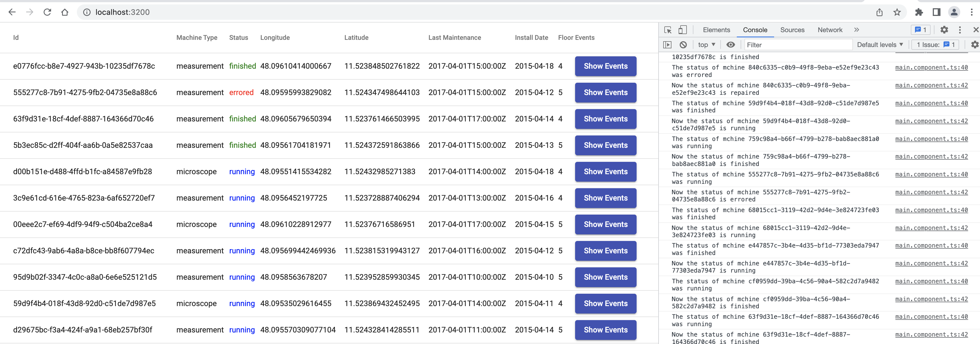Open DevTools customize kebab menu
The height and width of the screenshot is (344, 980).
pyautogui.click(x=959, y=30)
